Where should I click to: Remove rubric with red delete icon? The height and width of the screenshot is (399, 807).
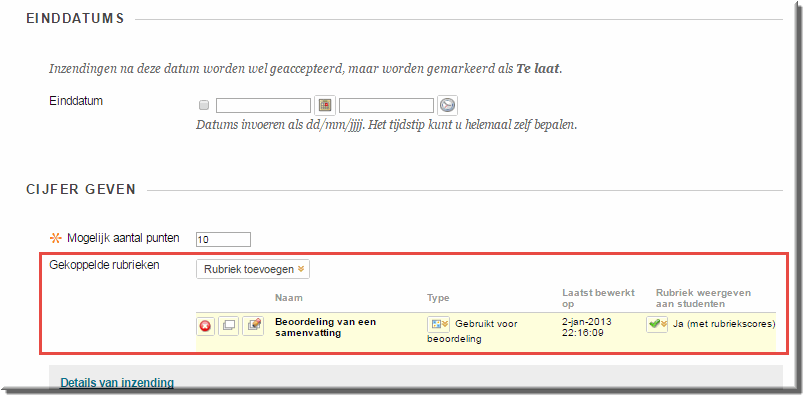pos(205,326)
